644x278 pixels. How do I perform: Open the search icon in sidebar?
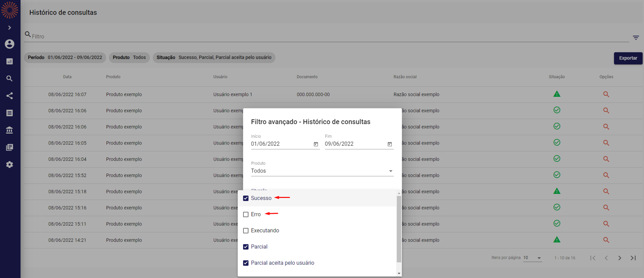point(9,79)
